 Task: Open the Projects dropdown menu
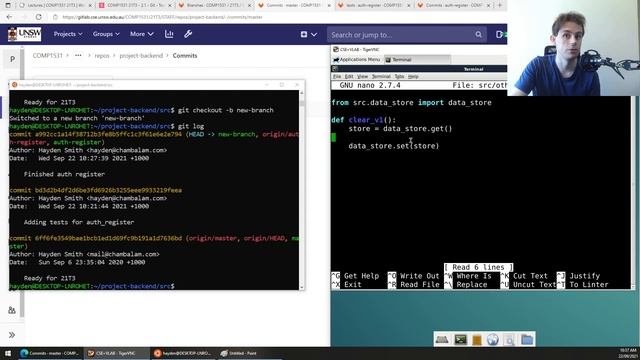click(68, 34)
